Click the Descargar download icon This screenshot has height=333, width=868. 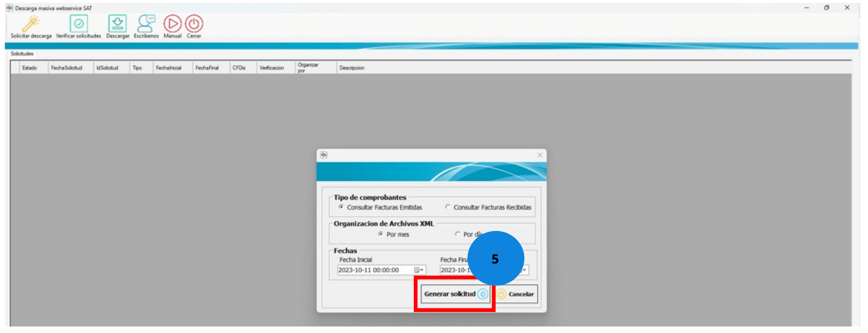click(117, 24)
